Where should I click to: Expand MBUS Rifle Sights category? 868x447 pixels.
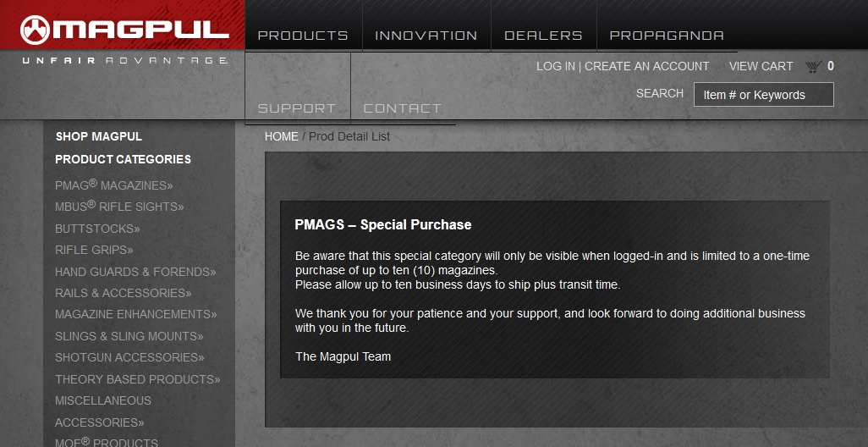click(x=119, y=207)
